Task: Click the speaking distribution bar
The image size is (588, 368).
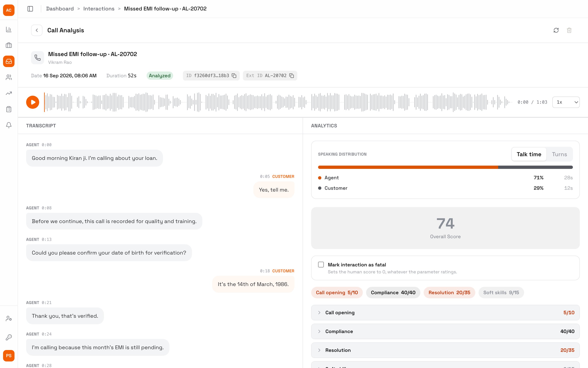Action: pyautogui.click(x=445, y=167)
